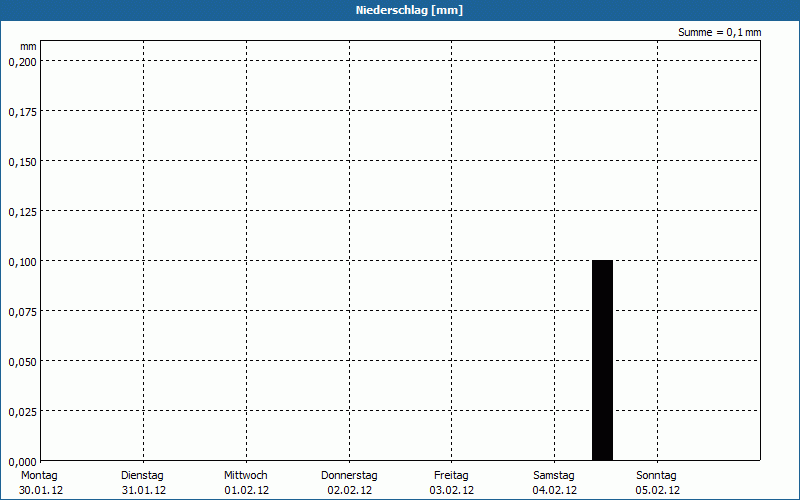The width and height of the screenshot is (800, 500).
Task: Click the 0,150 y-axis value
Action: pyautogui.click(x=22, y=162)
